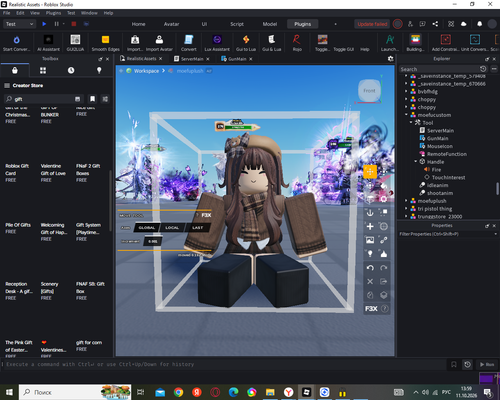Open the Properties filter dropdown arrow

pyautogui.click(x=495, y=234)
